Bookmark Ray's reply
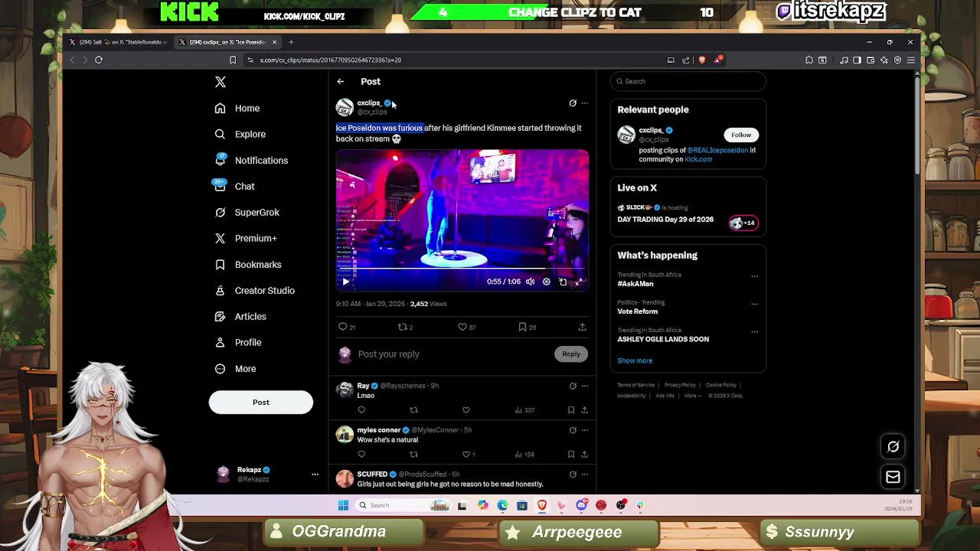Screen dimensions: 980x551 [x=571, y=410]
